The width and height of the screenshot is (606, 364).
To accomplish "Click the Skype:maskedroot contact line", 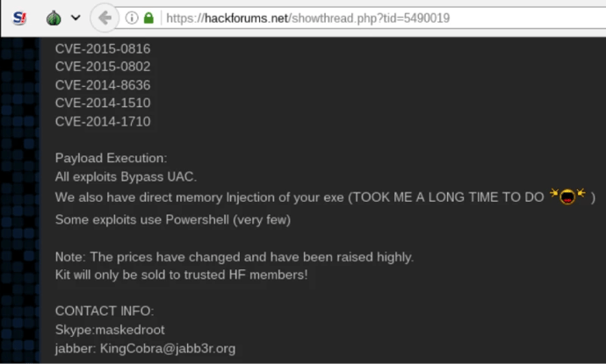I will [108, 330].
